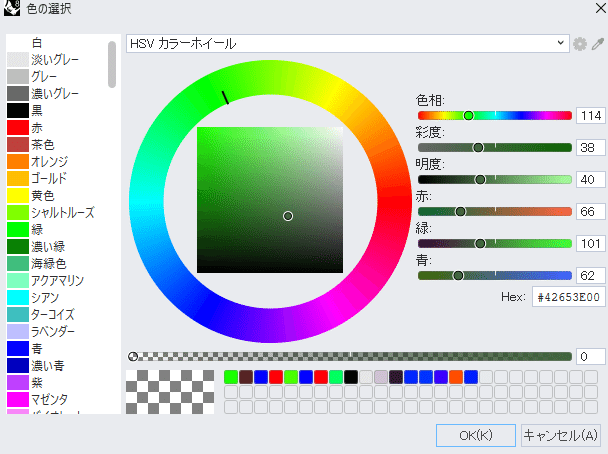Viewport: 608px width, 454px height.
Task: Select 淡いグレー from the color list
Action: pyautogui.click(x=56, y=60)
